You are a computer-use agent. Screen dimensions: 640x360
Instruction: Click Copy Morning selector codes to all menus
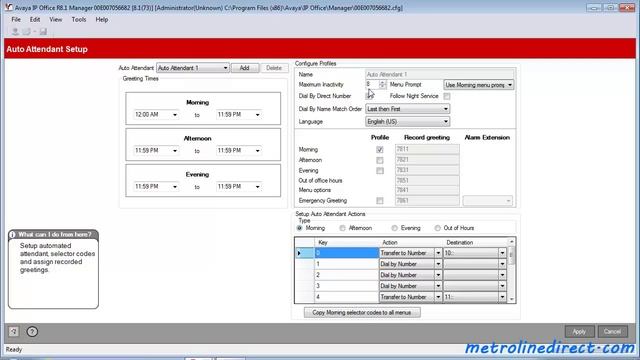(x=362, y=313)
